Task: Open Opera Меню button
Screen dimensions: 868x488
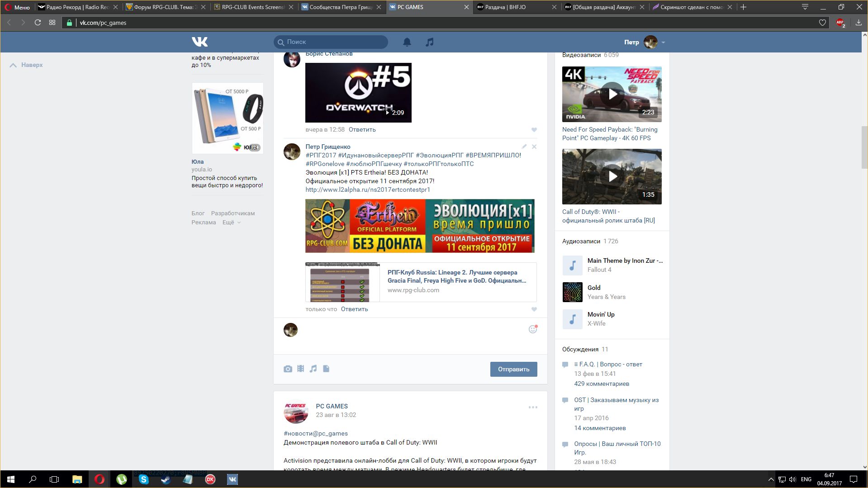Action: 18,7
